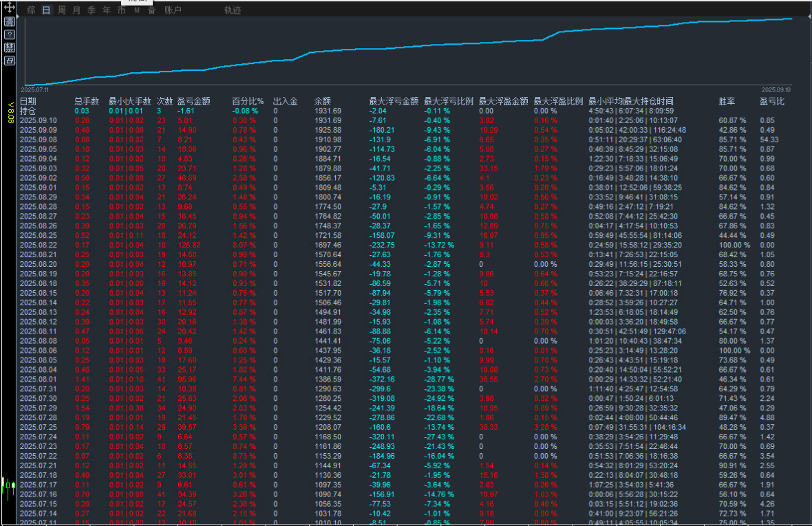Switch to the 周 weekly tab
This screenshot has width=812, height=526.
(61, 10)
